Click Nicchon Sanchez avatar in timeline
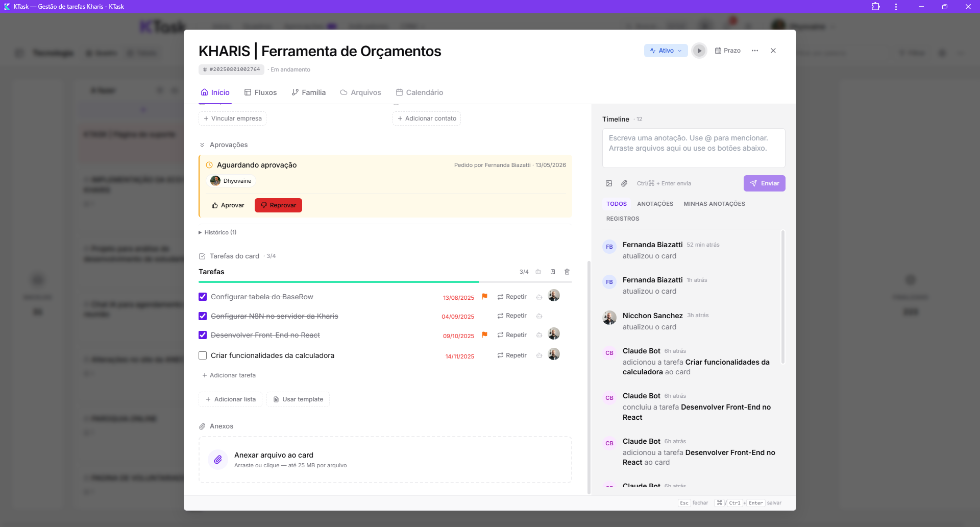The height and width of the screenshot is (527, 980). coord(609,318)
